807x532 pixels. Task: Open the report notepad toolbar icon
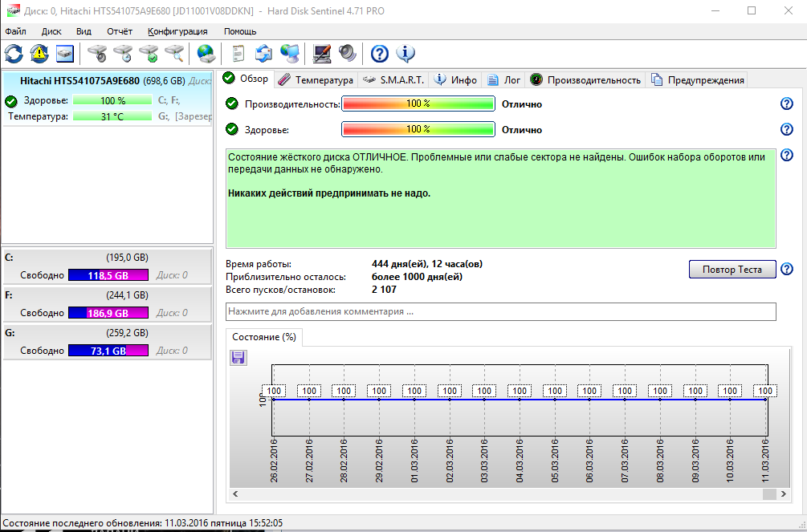coord(238,53)
